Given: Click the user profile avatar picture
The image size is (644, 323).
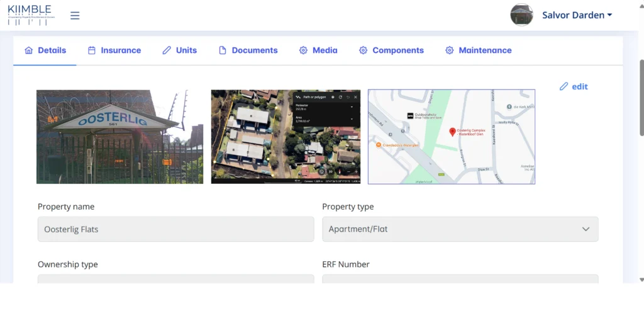Looking at the screenshot, I should tap(521, 15).
